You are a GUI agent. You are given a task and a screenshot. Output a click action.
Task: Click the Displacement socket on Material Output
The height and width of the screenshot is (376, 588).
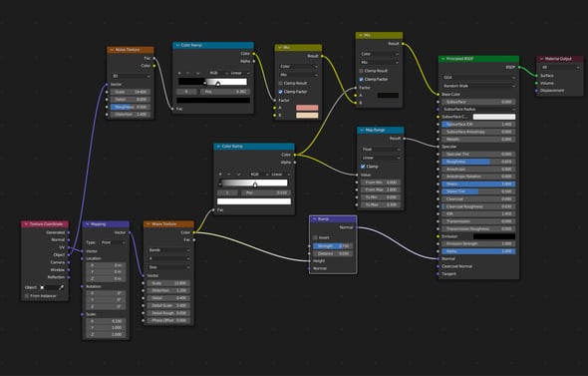pos(536,91)
